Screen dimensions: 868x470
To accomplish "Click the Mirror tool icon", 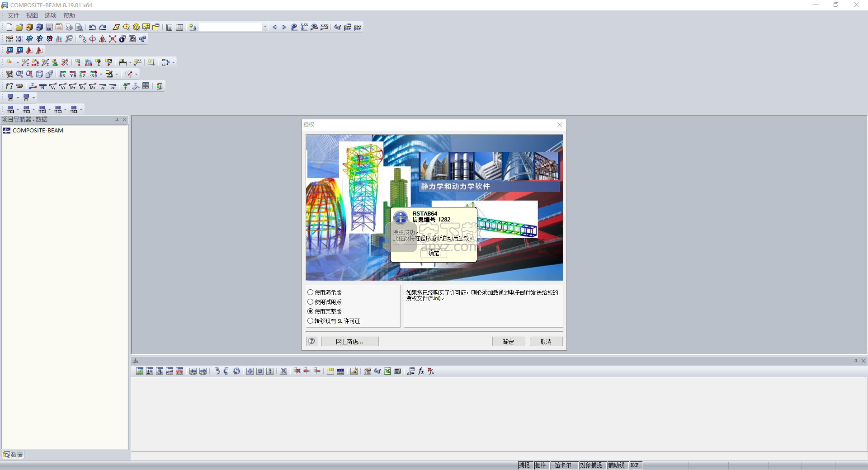I will [x=103, y=39].
